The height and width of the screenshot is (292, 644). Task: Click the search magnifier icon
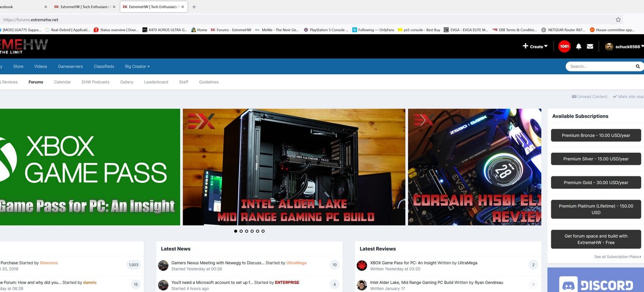click(637, 66)
